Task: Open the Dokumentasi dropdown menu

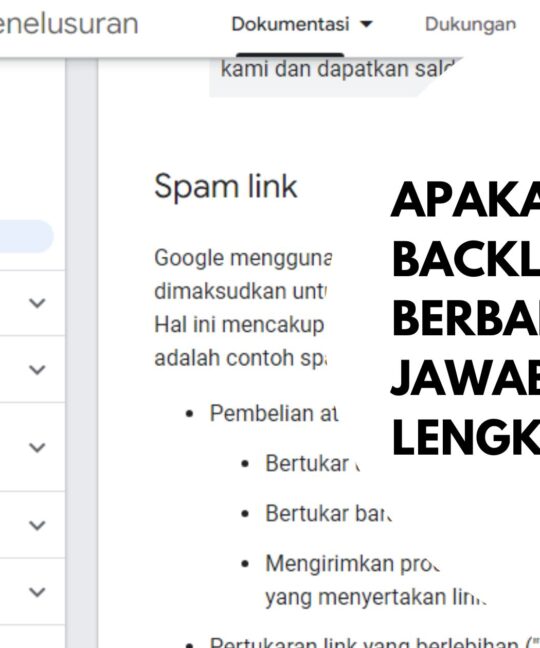Action: (x=302, y=24)
